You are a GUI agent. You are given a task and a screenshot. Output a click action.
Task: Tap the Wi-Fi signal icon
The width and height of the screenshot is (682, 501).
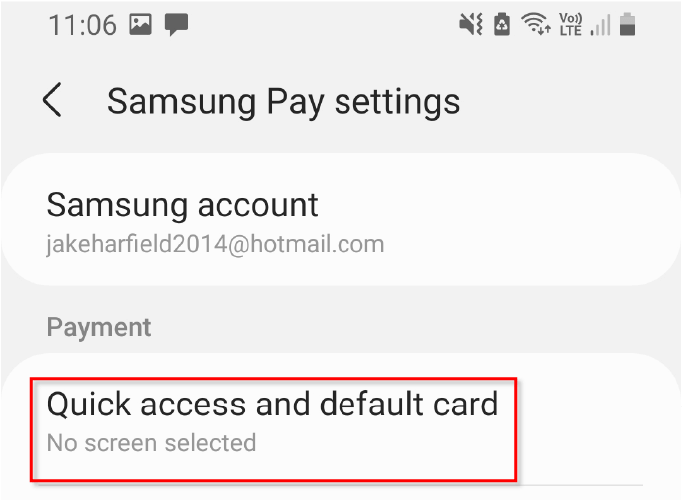(536, 24)
